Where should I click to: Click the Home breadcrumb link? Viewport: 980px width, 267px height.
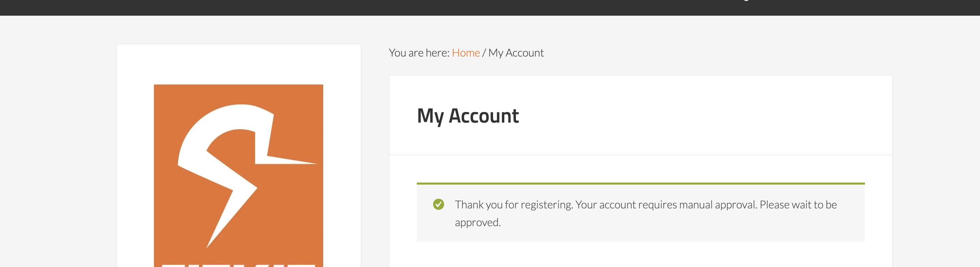(x=465, y=53)
